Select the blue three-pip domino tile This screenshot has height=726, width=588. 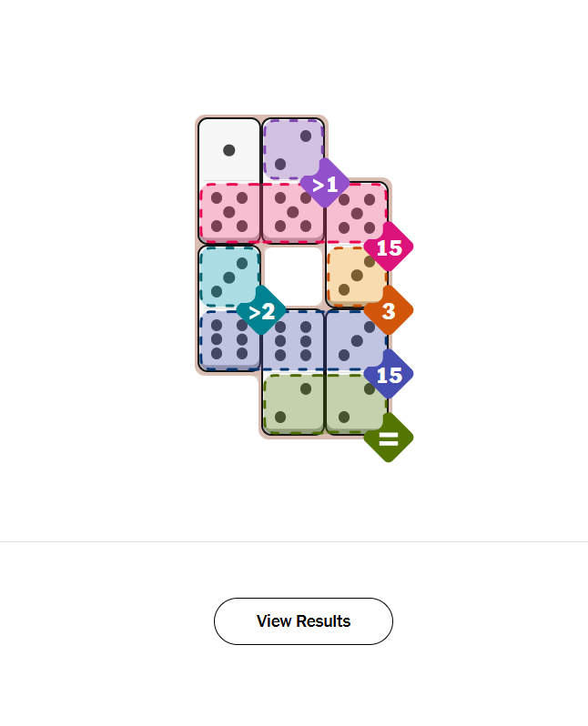pyautogui.click(x=355, y=339)
